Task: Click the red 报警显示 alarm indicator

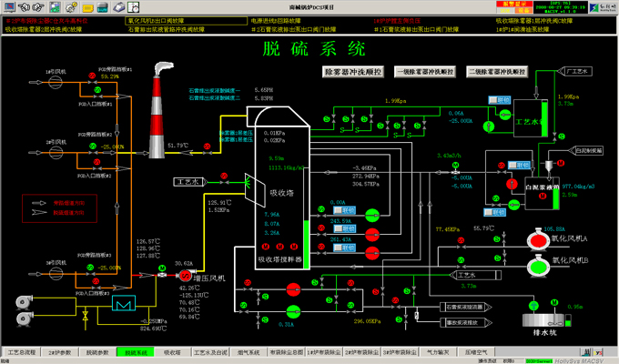Action: tap(514, 4)
